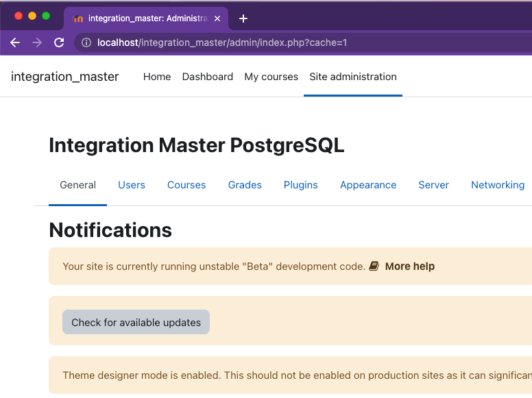Click the book icon beside More help
This screenshot has height=398, width=532.
[x=374, y=266]
